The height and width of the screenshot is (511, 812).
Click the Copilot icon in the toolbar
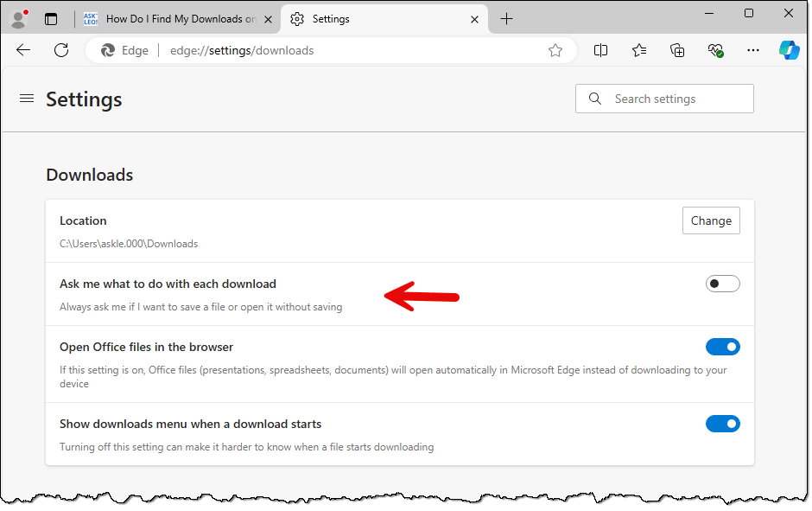pyautogui.click(x=789, y=50)
